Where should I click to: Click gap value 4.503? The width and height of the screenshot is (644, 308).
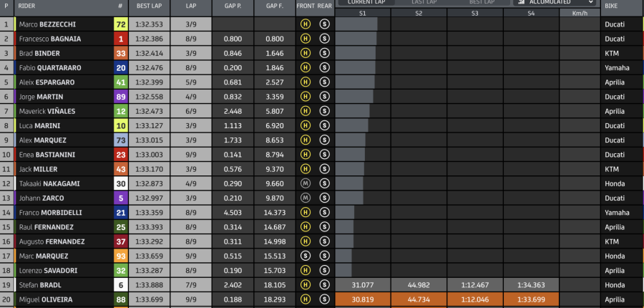[x=233, y=213]
